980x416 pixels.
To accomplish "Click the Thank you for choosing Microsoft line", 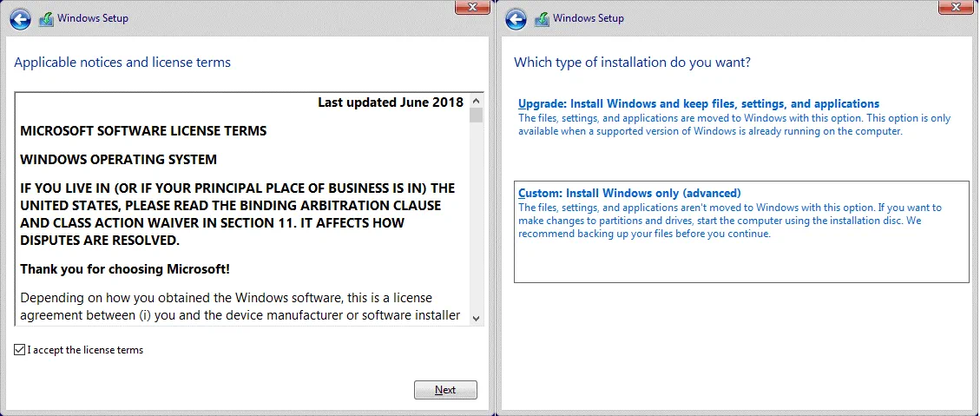I will point(125,269).
